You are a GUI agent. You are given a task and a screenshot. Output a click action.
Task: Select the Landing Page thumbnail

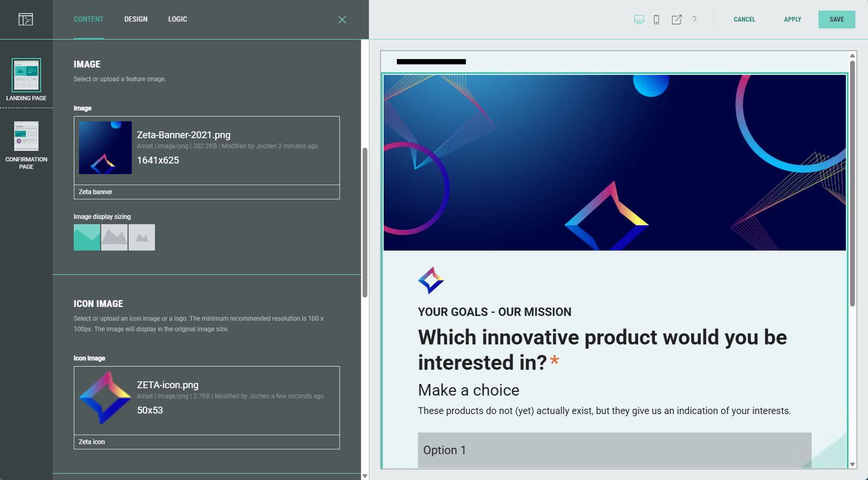pos(26,75)
